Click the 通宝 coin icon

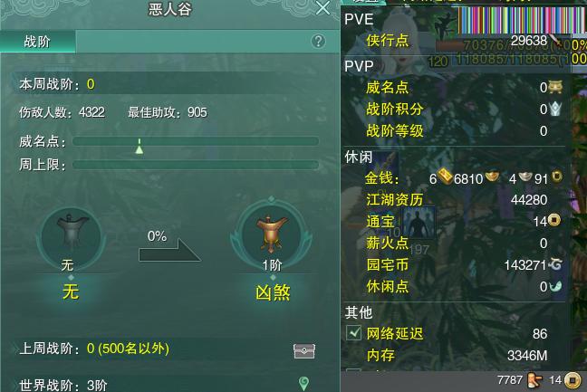(x=554, y=220)
